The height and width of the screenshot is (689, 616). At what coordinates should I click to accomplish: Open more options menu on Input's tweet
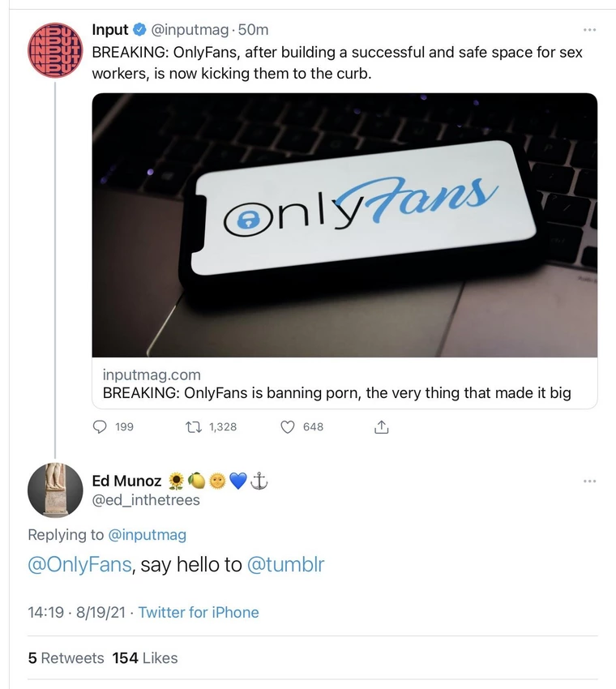tap(589, 28)
